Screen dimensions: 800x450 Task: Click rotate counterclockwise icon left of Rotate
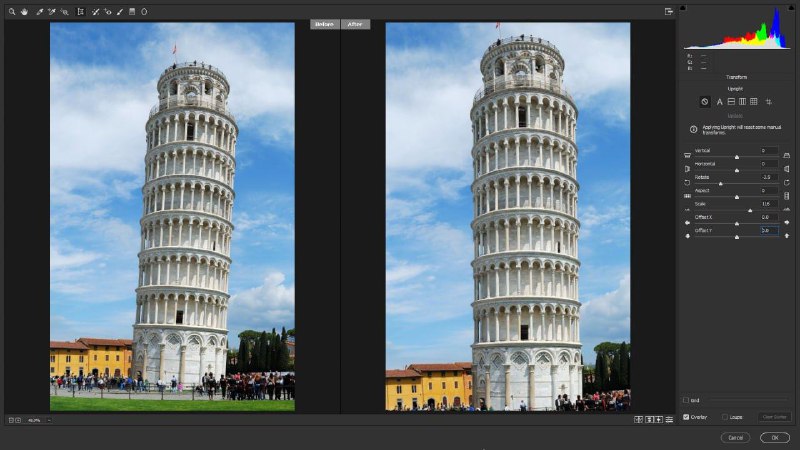[687, 182]
